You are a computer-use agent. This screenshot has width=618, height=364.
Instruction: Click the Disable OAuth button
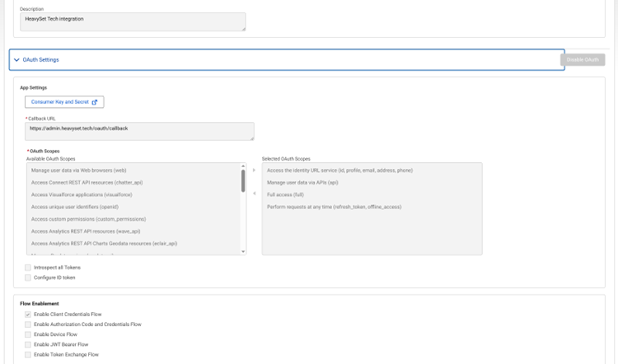pyautogui.click(x=583, y=60)
